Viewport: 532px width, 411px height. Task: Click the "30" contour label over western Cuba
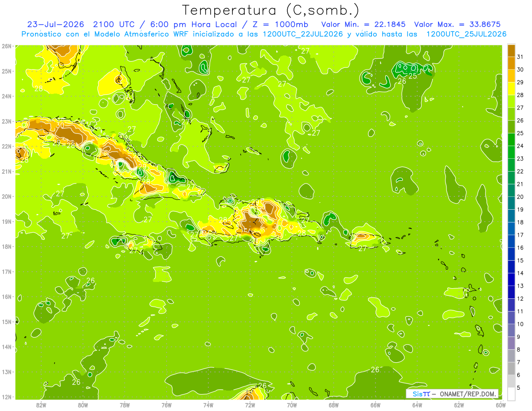coord(61,125)
